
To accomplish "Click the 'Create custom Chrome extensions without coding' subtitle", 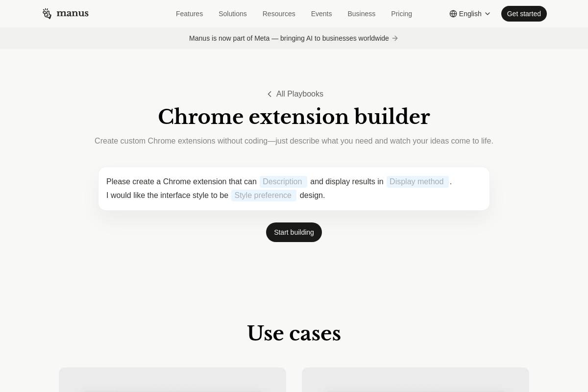I will 294,141.
